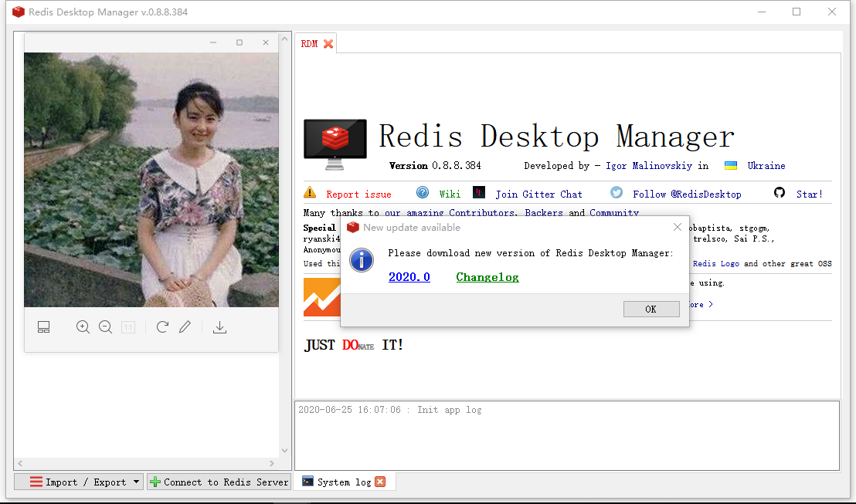Open the Changelog link
Screen dimensions: 856x504
coord(487,277)
